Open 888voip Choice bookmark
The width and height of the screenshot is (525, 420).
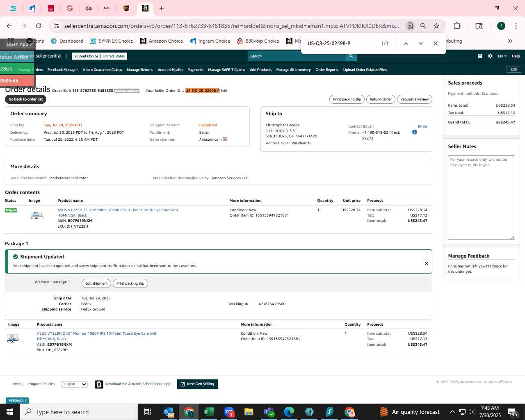pyautogui.click(x=258, y=41)
